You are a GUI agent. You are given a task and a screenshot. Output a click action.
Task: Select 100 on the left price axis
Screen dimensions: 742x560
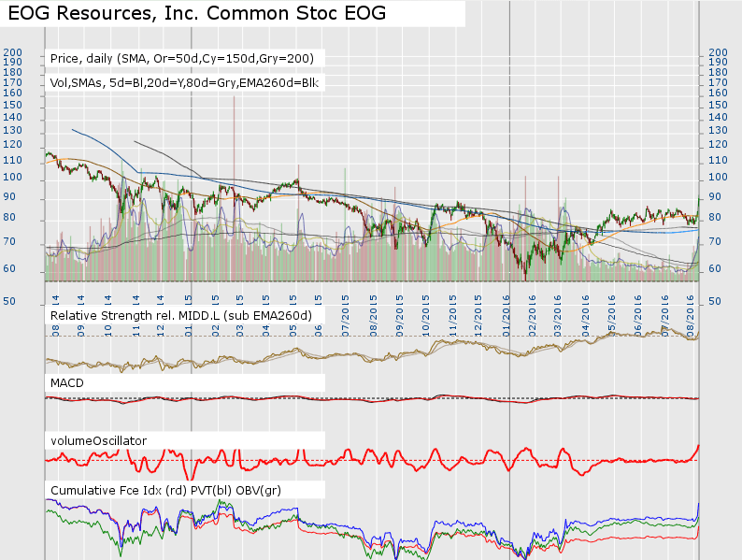[13, 177]
